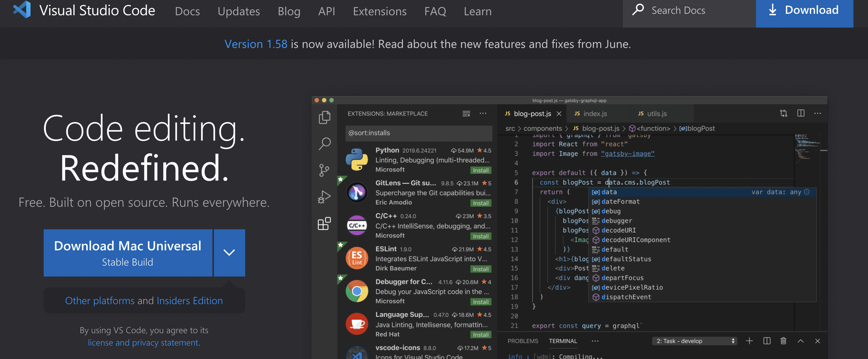This screenshot has width=868, height=359.
Task: Open the API navigation item
Action: point(327,11)
